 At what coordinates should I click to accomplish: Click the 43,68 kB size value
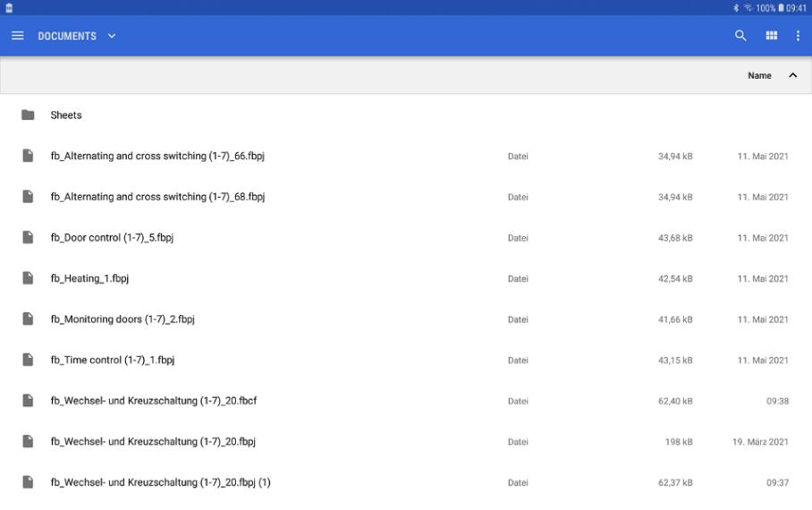coord(675,238)
